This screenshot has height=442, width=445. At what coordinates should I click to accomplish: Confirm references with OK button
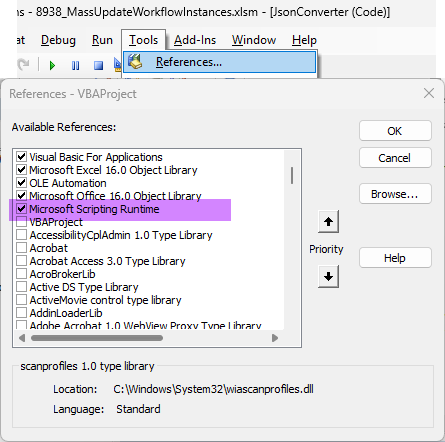click(x=395, y=131)
